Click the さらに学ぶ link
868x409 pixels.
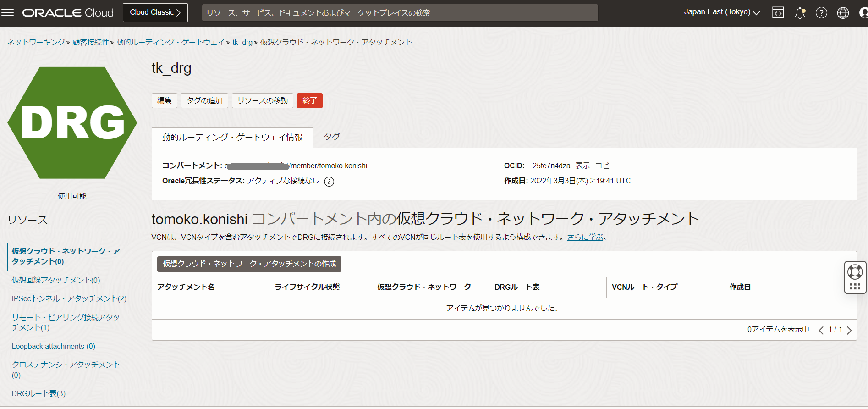click(x=585, y=237)
